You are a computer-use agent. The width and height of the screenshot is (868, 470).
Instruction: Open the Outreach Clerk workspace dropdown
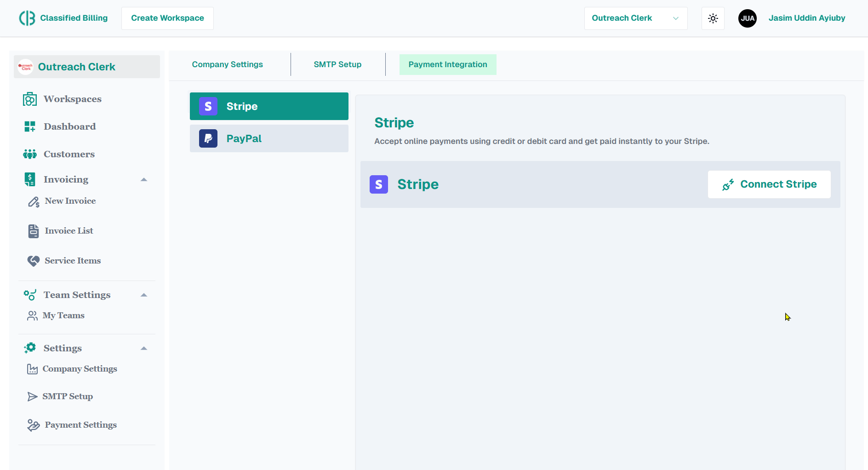pos(636,18)
